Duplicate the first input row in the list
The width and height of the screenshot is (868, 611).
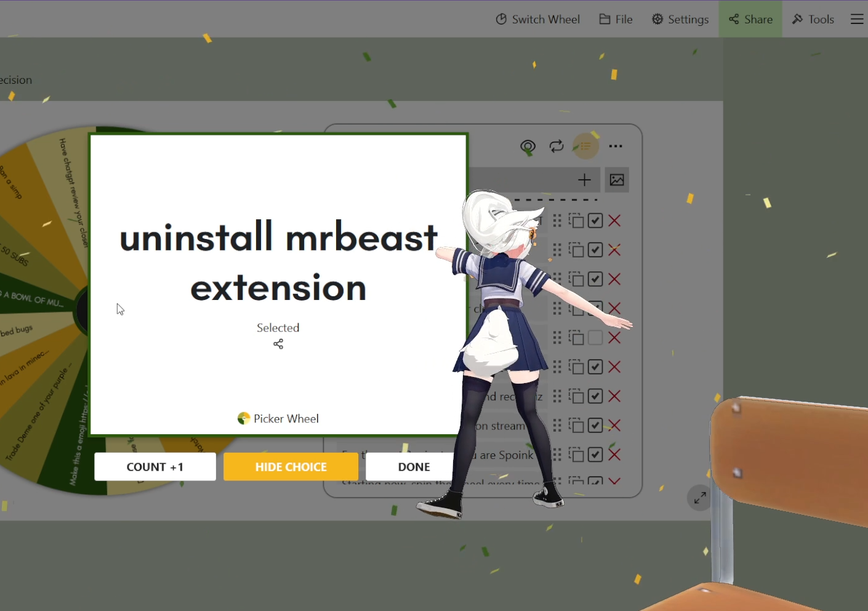(x=576, y=221)
